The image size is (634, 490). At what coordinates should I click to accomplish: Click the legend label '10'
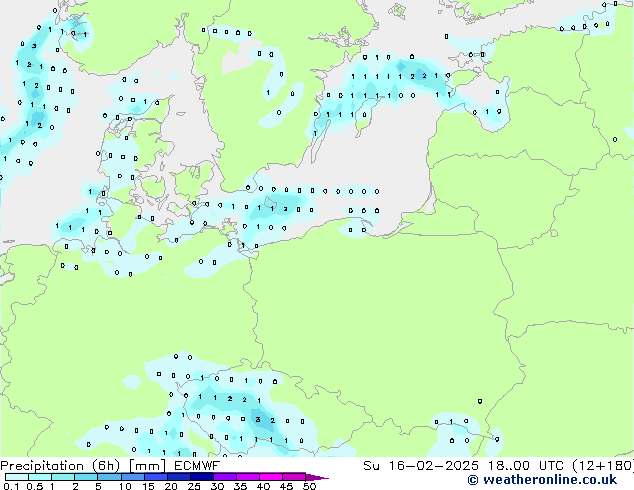tap(125, 486)
